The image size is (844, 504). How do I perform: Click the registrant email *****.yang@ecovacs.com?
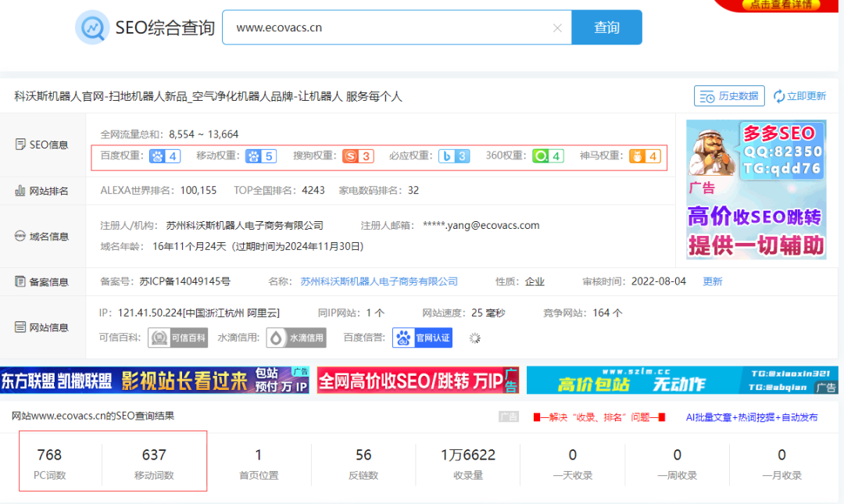pyautogui.click(x=481, y=226)
